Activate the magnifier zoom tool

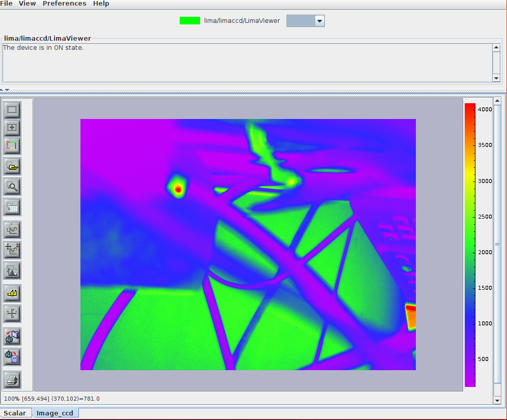pyautogui.click(x=12, y=187)
